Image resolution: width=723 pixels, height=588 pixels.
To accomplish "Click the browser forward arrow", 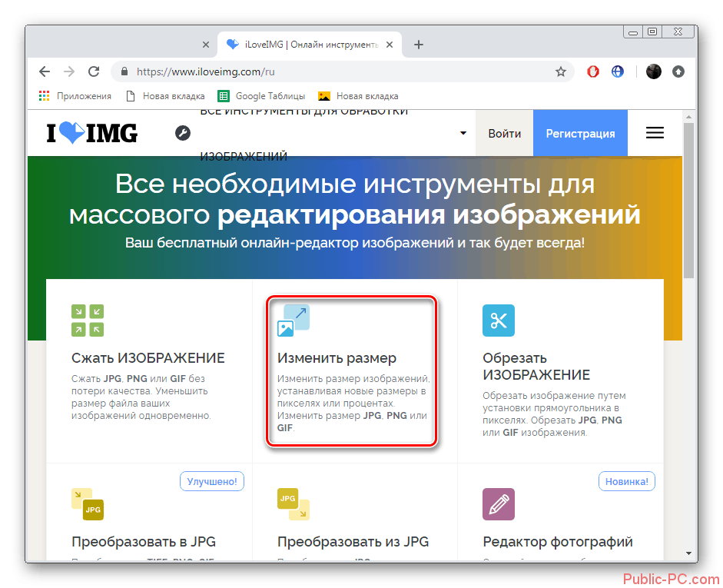I will [69, 71].
